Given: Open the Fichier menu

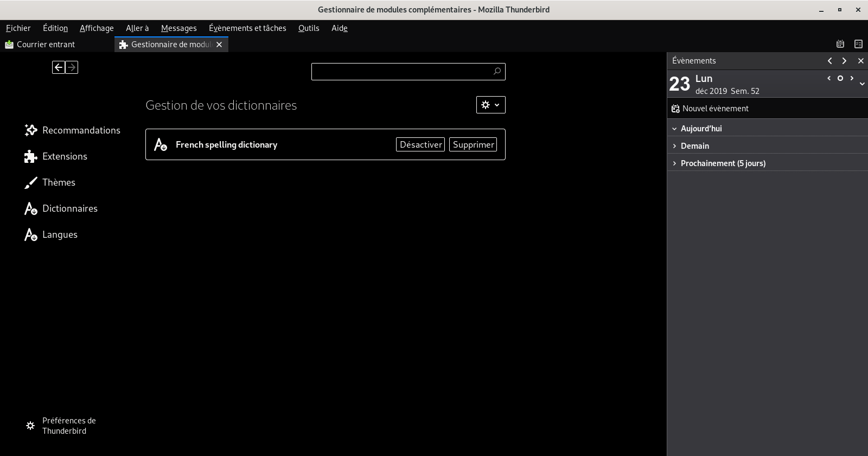Looking at the screenshot, I should [18, 28].
